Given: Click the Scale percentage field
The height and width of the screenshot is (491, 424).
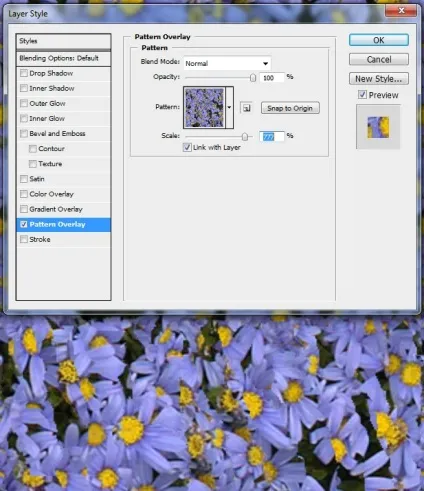Looking at the screenshot, I should [x=272, y=136].
